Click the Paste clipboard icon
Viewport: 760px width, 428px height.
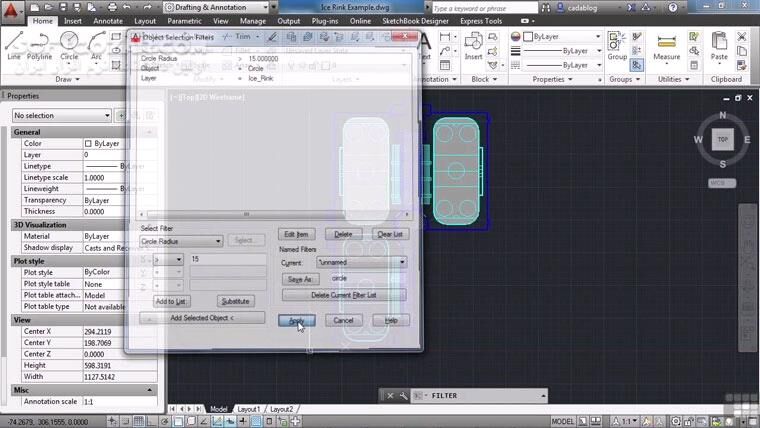[718, 44]
